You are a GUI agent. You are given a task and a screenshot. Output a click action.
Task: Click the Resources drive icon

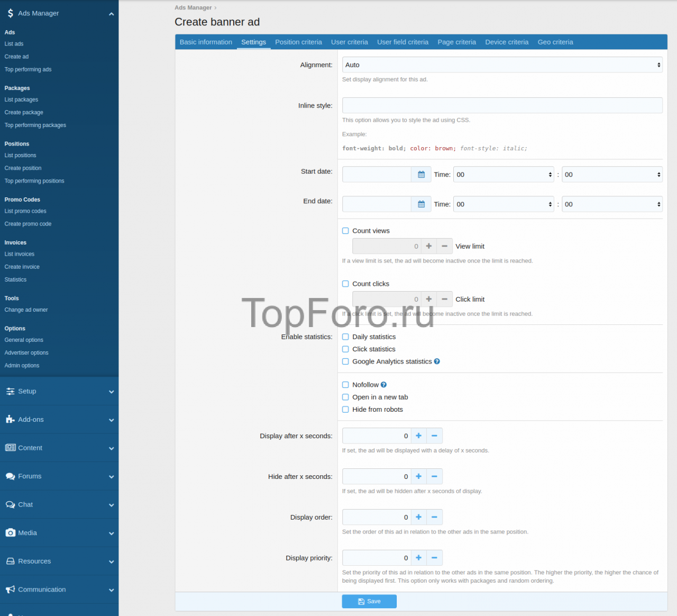coord(11,561)
